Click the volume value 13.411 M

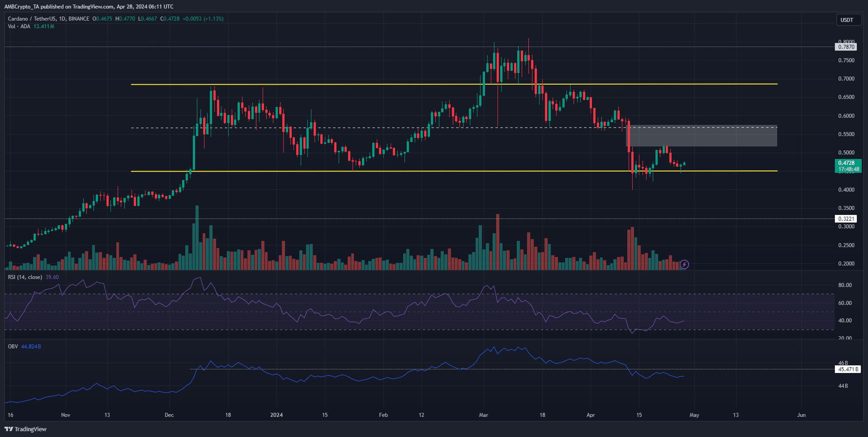tap(44, 26)
